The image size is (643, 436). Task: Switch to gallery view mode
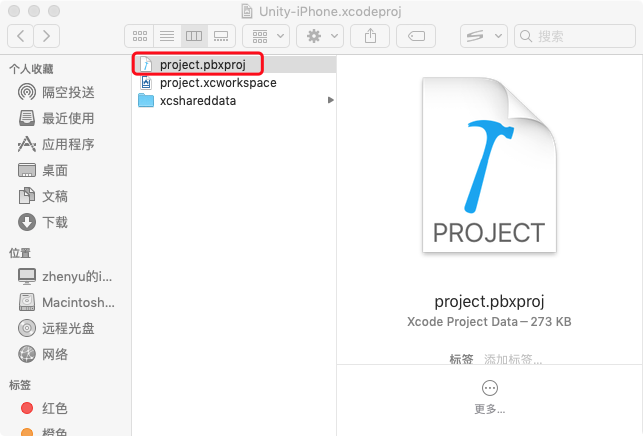221,36
